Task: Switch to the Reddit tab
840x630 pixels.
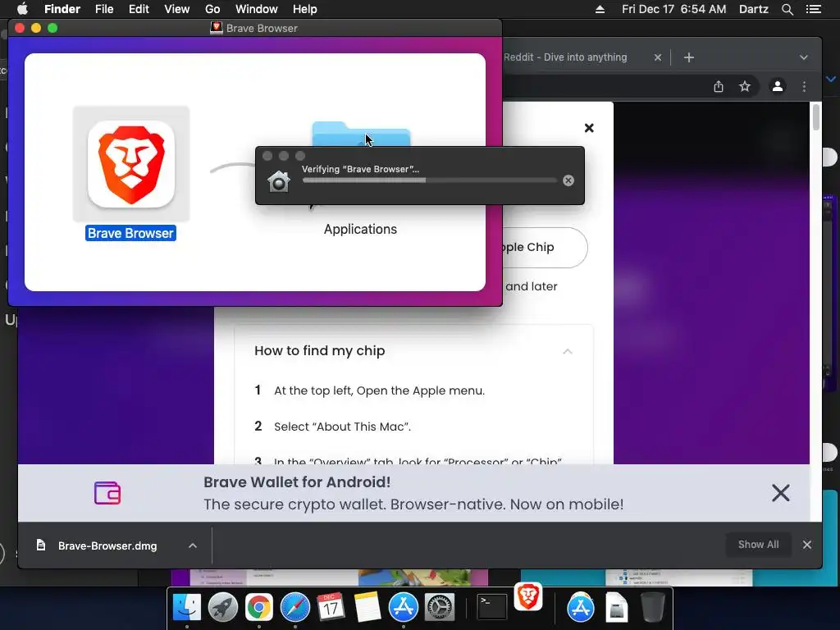Action: (565, 57)
